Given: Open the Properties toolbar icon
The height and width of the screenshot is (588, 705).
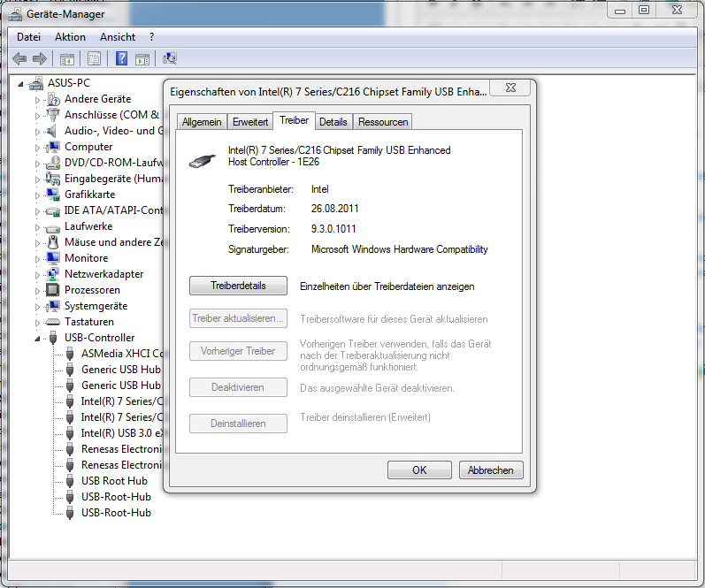Looking at the screenshot, I should coord(95,59).
